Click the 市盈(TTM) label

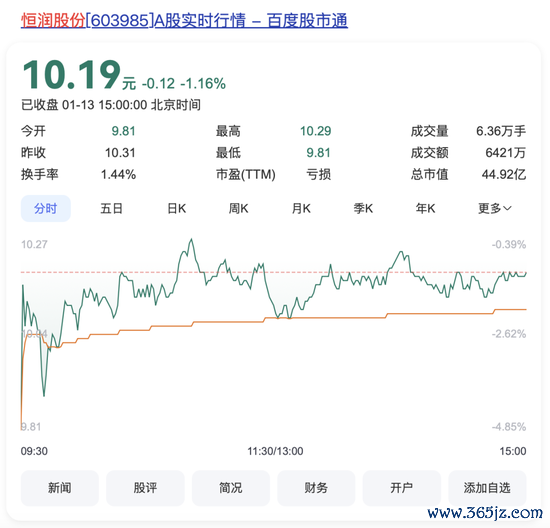tap(246, 174)
